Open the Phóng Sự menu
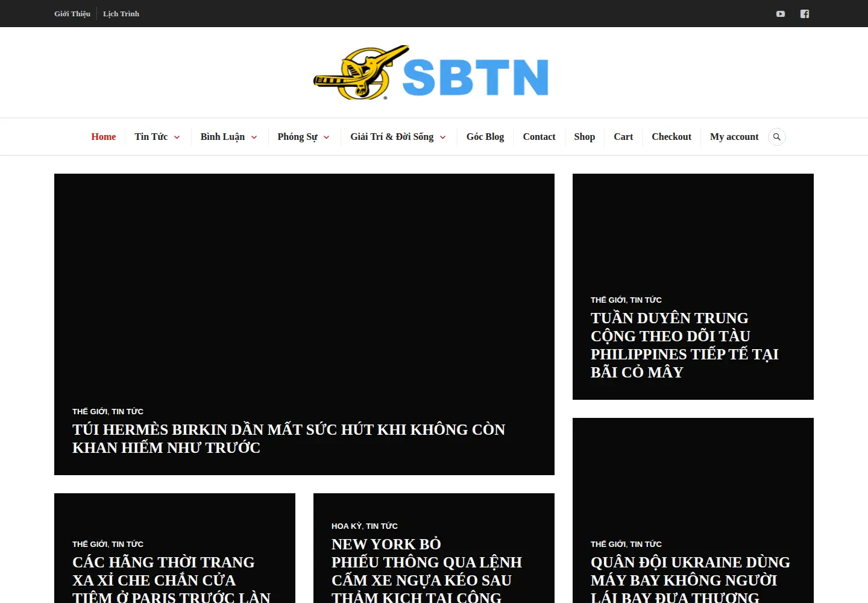Viewport: 868px width, 603px height. pos(297,137)
